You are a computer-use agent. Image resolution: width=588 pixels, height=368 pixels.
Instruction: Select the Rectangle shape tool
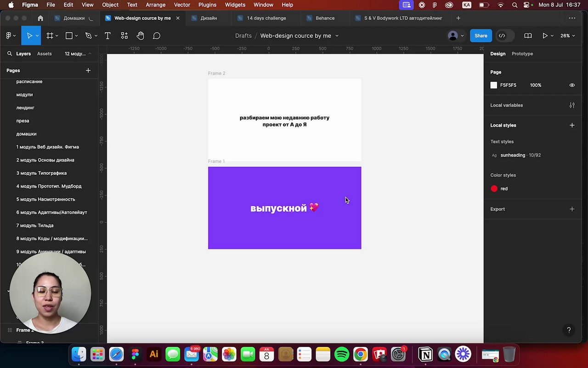point(69,35)
